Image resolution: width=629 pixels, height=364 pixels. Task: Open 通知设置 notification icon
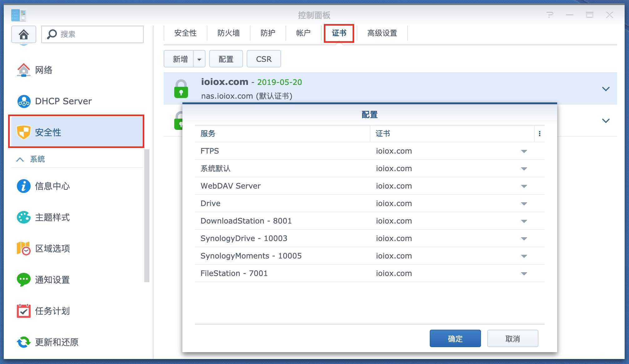24,280
